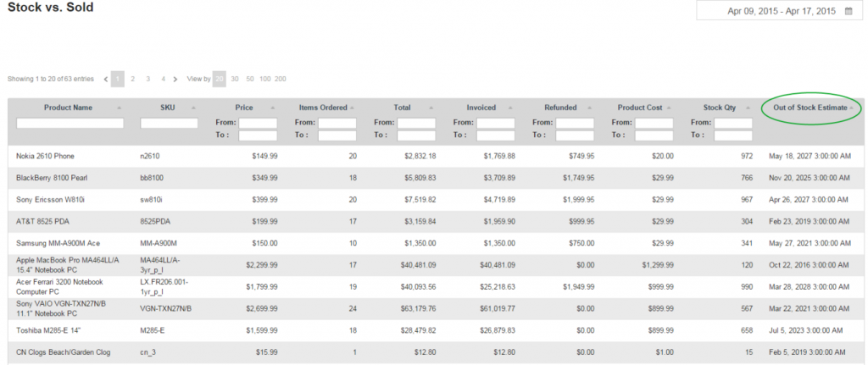Sort by Refunded column arrow
This screenshot has width=868, height=365.
point(590,108)
